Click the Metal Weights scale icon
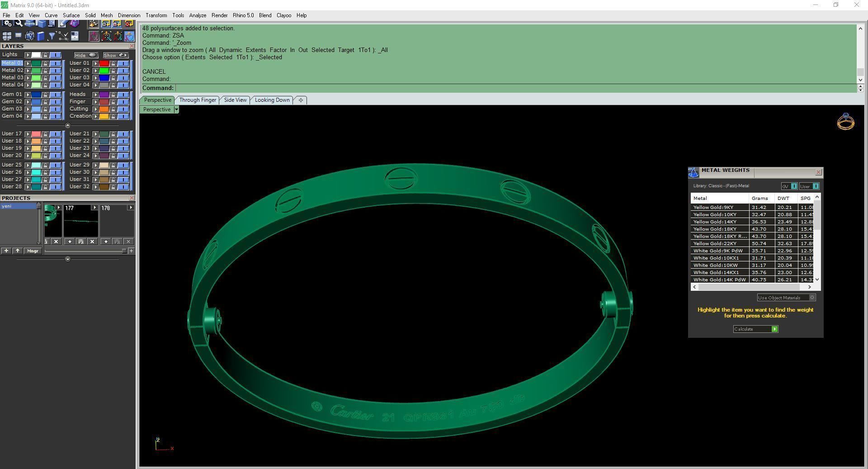Image resolution: width=868 pixels, height=469 pixels. [693, 172]
